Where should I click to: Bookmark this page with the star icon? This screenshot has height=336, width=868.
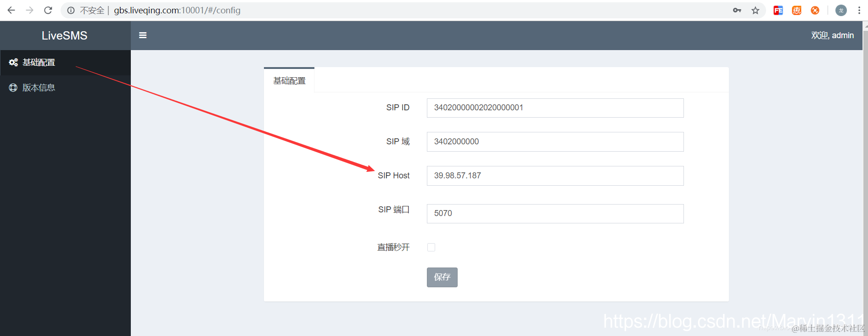[755, 10]
